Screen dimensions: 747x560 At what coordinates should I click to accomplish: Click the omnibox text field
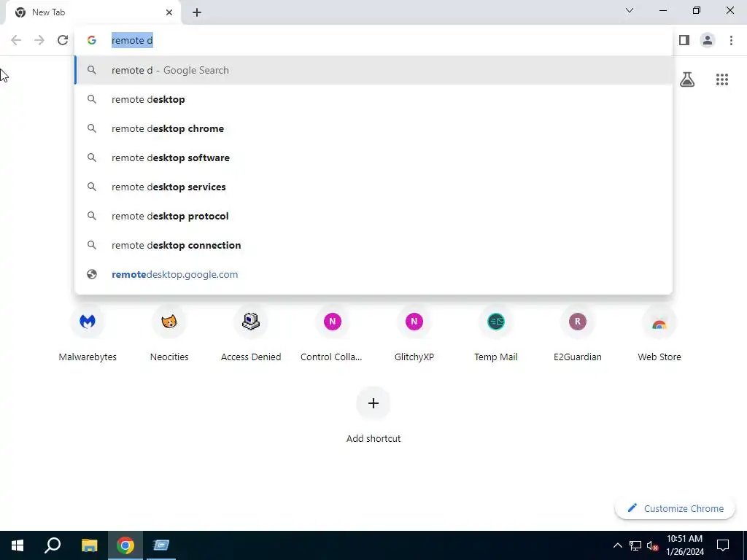(373, 41)
